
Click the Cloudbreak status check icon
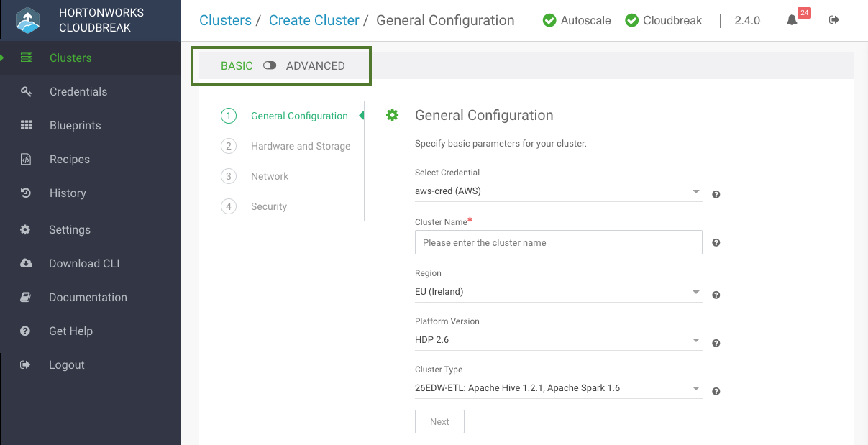pyautogui.click(x=631, y=20)
